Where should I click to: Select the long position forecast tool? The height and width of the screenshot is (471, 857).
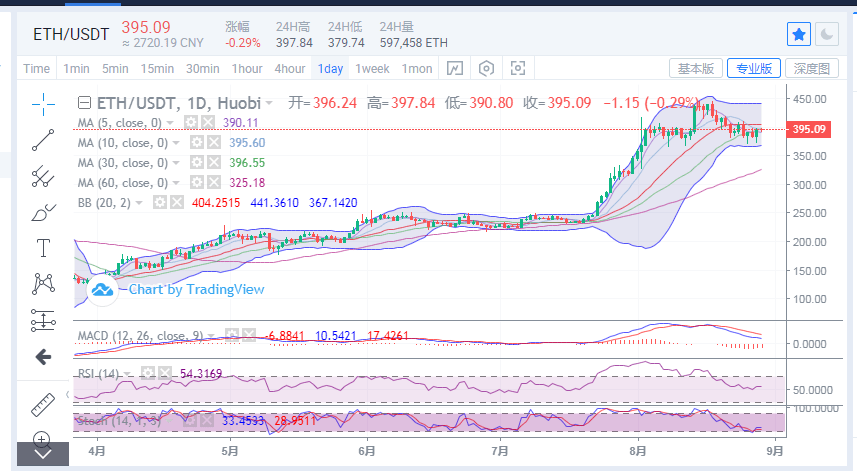(43, 320)
